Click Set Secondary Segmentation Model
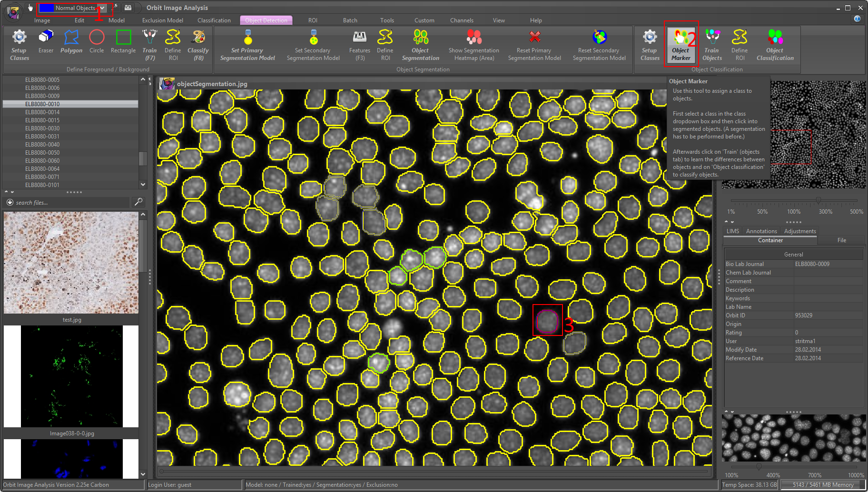The image size is (868, 492). pos(313,46)
